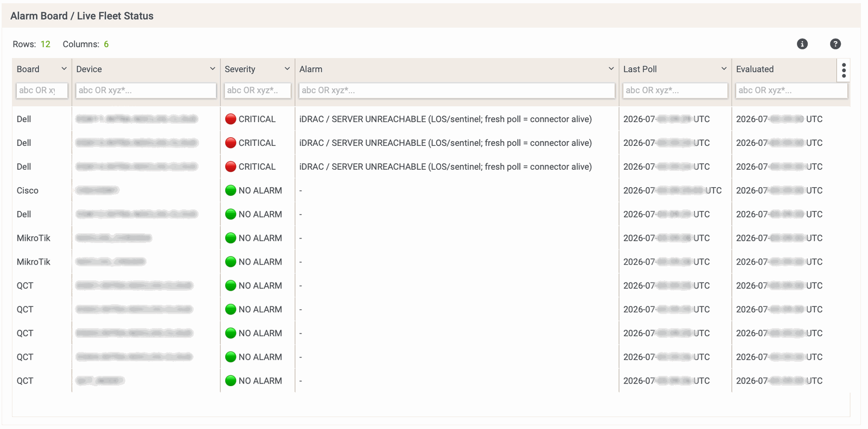The width and height of the screenshot is (868, 429).
Task: Expand the Device column dropdown arrow
Action: [x=213, y=69]
